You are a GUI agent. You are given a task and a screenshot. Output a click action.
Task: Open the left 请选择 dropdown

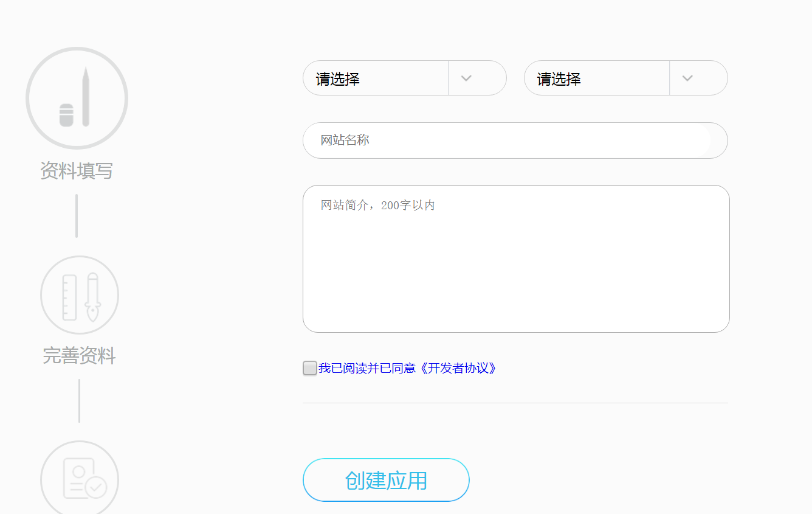click(x=377, y=78)
